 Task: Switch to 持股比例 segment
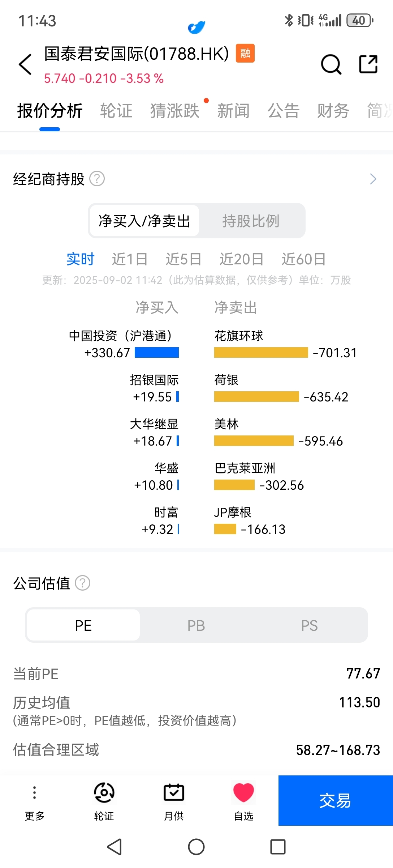(251, 221)
